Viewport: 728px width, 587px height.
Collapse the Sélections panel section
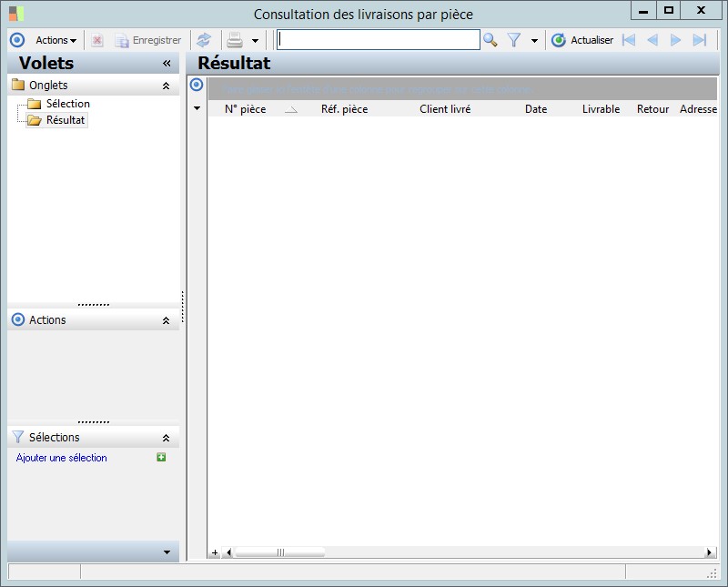(166, 438)
